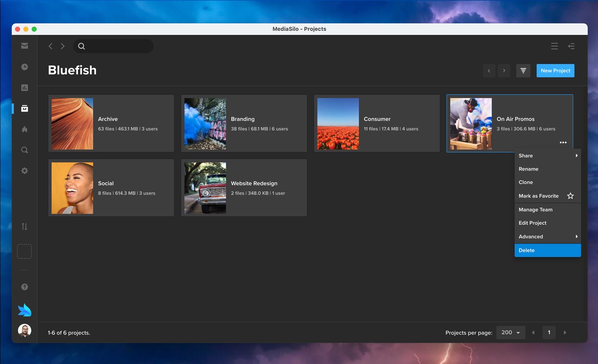Screen dimensions: 598x364
Task: Select Edit Project in the context menu
Action: pyautogui.click(x=548, y=223)
